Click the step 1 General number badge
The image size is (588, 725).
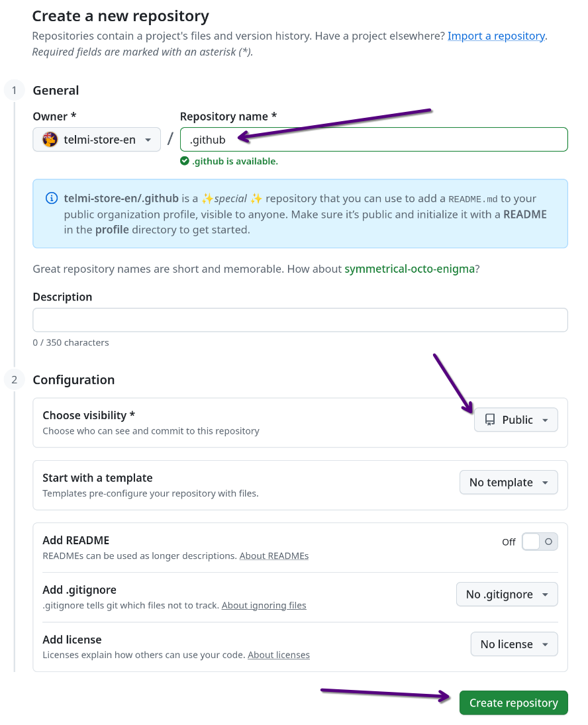pyautogui.click(x=14, y=90)
